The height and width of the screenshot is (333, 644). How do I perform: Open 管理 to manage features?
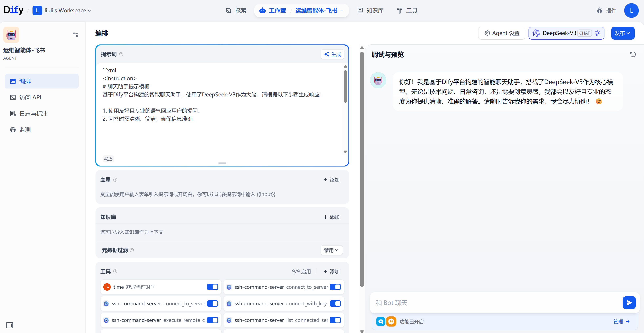621,321
